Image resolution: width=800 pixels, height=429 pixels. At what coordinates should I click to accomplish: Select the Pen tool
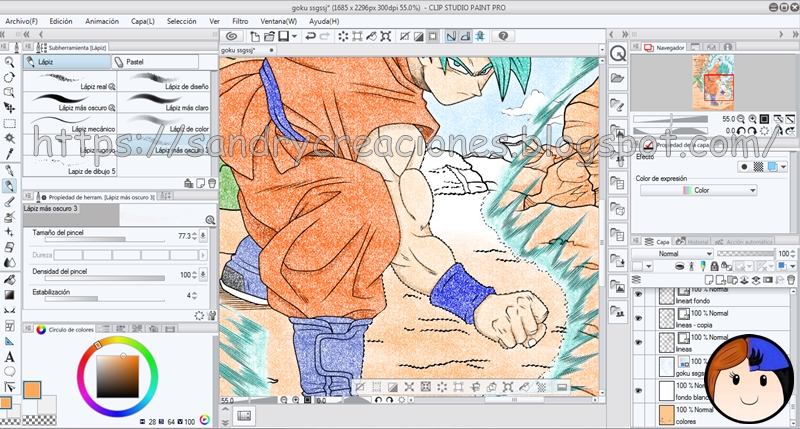(x=9, y=170)
